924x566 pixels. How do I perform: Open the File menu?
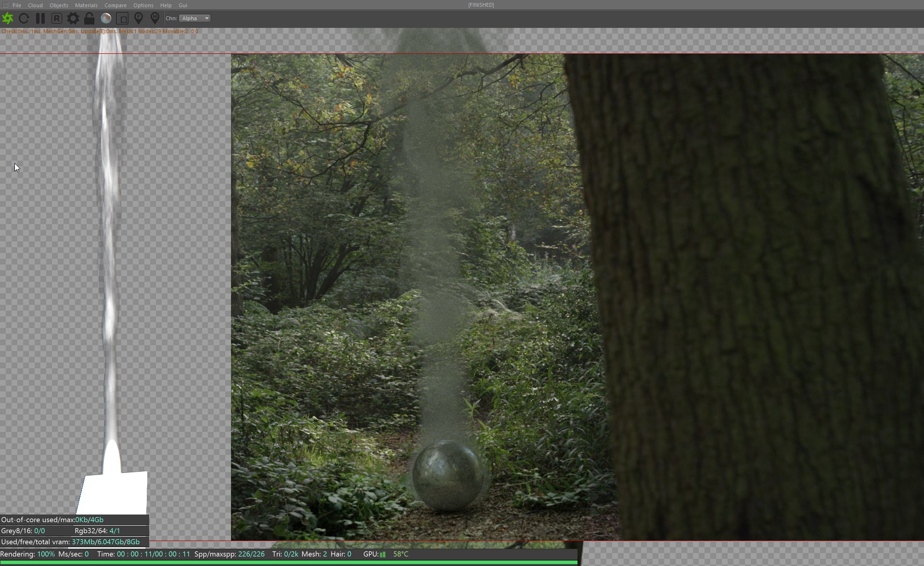17,5
